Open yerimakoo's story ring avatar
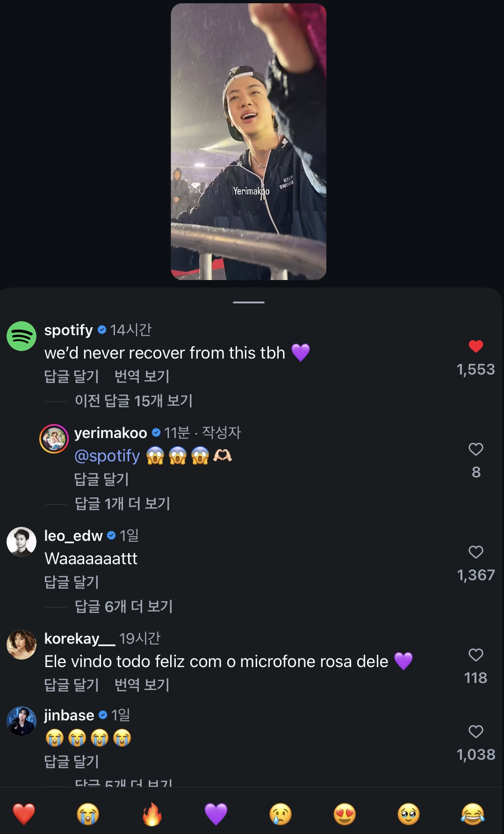The height and width of the screenshot is (834, 504). (x=54, y=439)
